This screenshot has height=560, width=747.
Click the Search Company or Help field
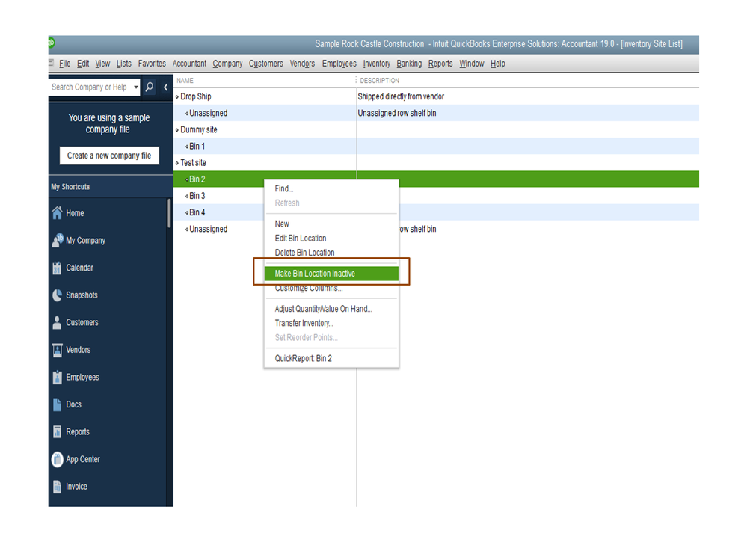click(90, 87)
